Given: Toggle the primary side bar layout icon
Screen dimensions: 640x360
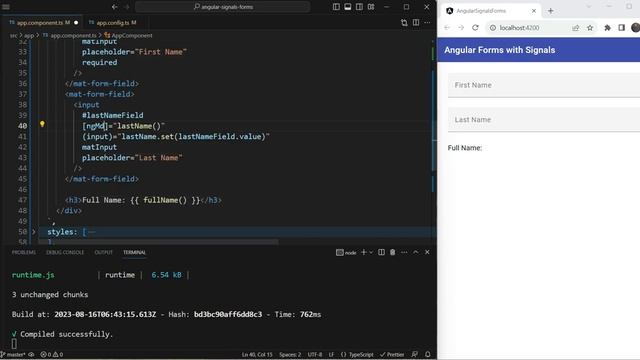Looking at the screenshot, I should [x=336, y=7].
